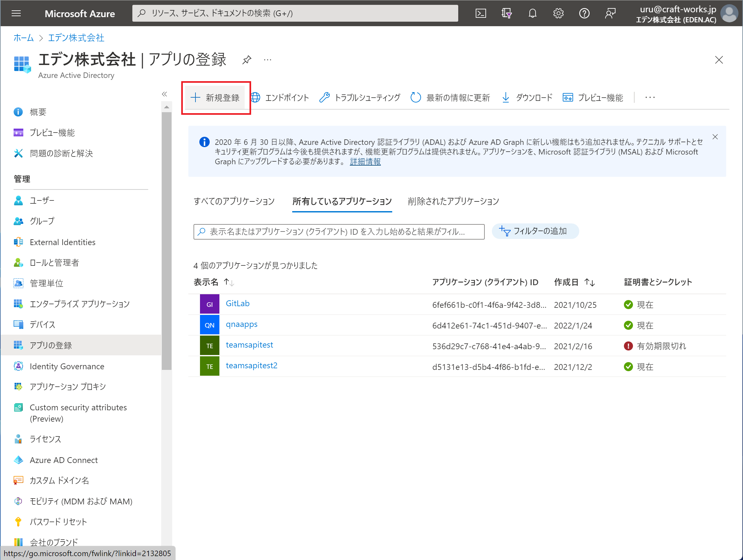Switch to 削除されたアプリケーション tab
743x560 pixels.
[453, 201]
